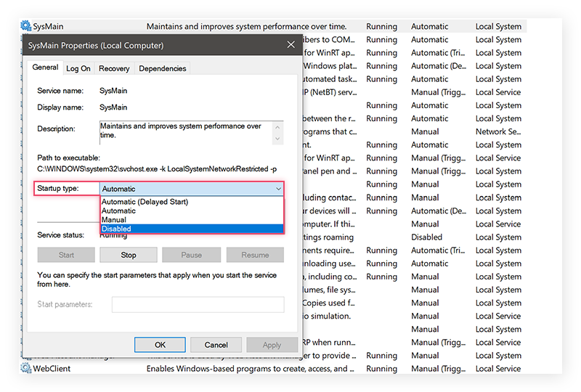581x392 pixels.
Task: Click the 'P (NetBT) serv...' description cell
Action: tap(330, 92)
